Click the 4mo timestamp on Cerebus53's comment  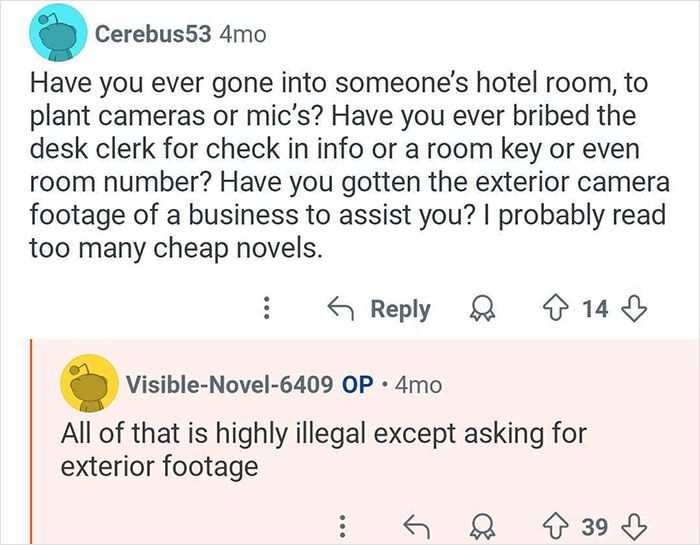[242, 33]
